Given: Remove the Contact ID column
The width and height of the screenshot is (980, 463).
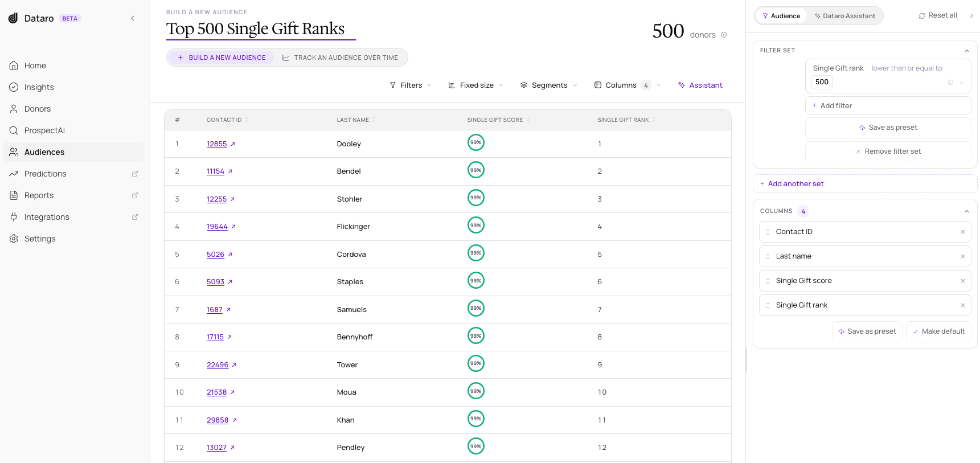Looking at the screenshot, I should tap(963, 232).
